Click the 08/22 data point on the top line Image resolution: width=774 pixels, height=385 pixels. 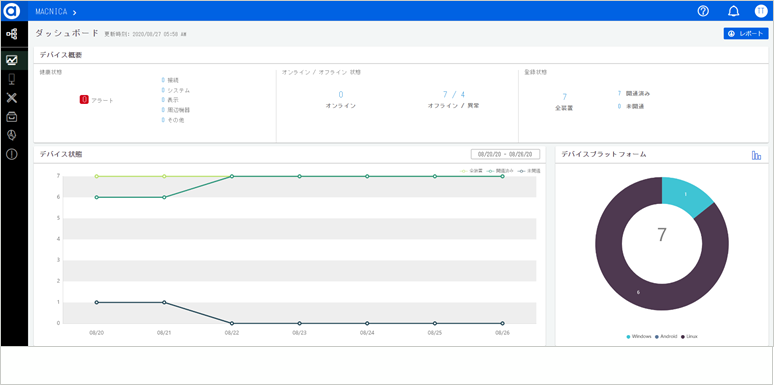point(232,176)
